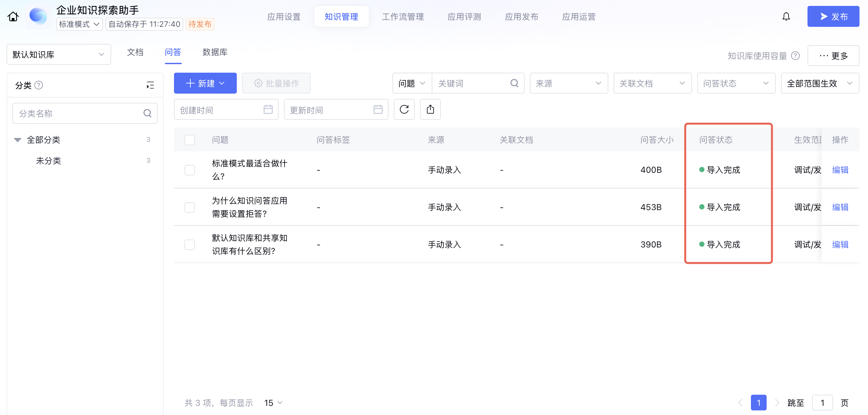868x415 pixels.
Task: Click the 453B size cell
Action: [x=651, y=207]
